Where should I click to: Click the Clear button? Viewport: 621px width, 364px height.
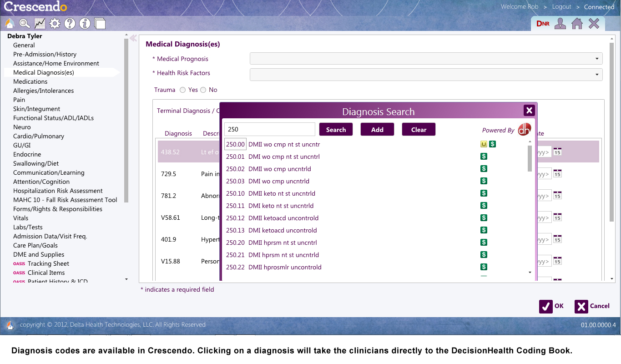click(419, 129)
